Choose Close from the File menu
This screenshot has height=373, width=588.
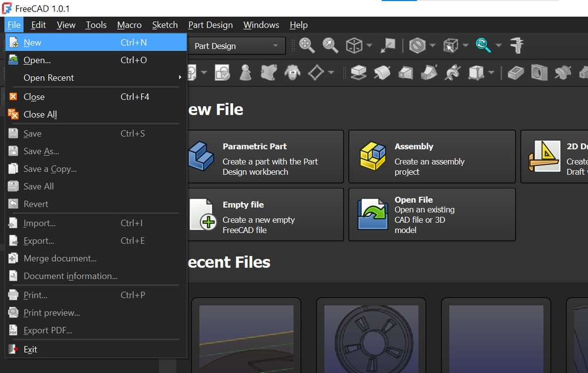[96, 97]
